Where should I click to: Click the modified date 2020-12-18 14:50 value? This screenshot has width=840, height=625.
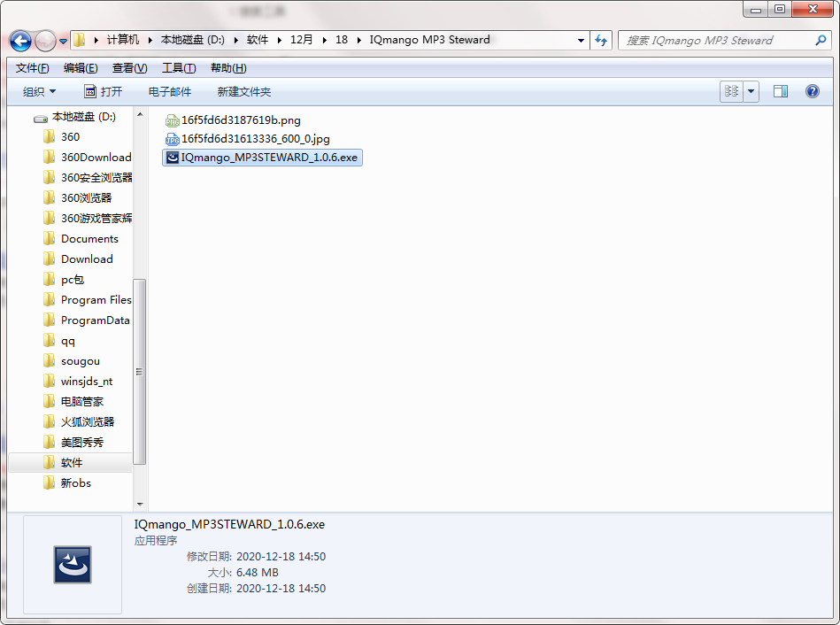(281, 556)
